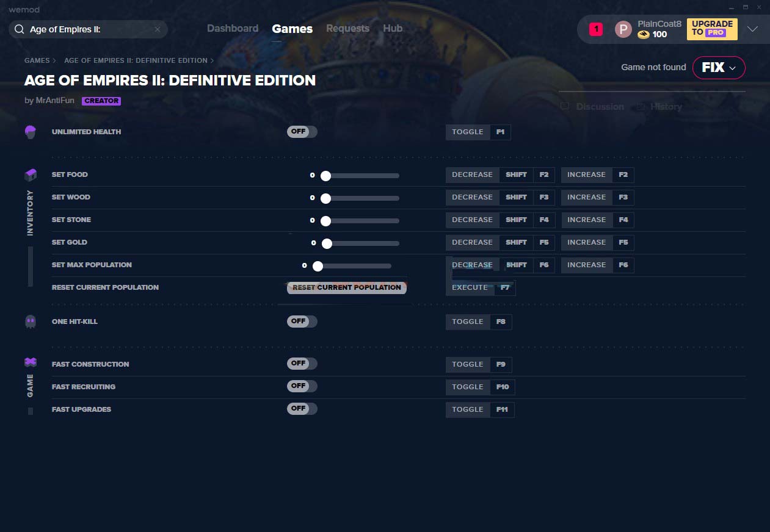Click the Unlimited Health TOGGLE hotkey button

(x=478, y=132)
